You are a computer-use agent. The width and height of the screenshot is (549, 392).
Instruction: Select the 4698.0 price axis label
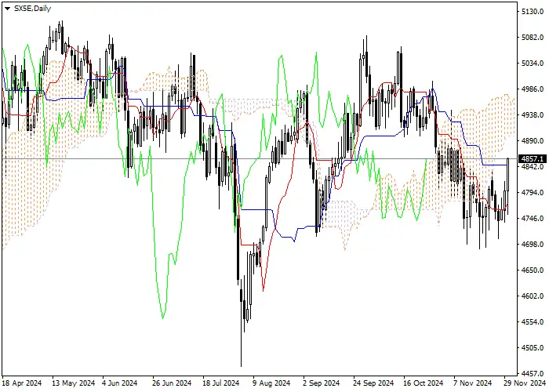click(533, 245)
